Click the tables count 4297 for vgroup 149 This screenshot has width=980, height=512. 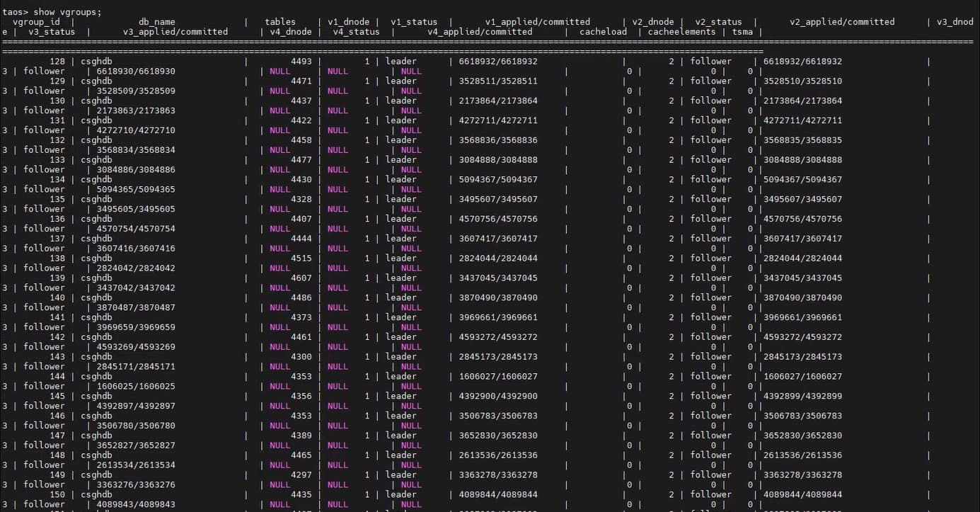pyautogui.click(x=301, y=475)
